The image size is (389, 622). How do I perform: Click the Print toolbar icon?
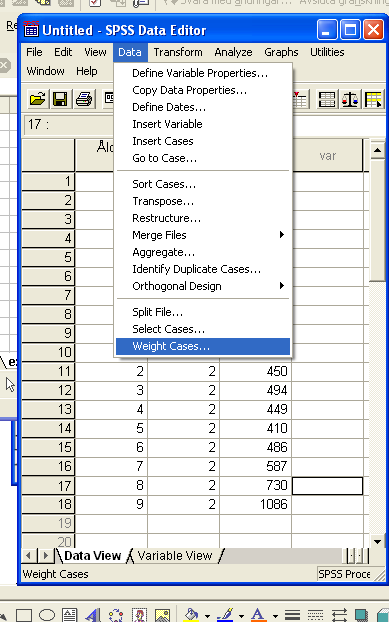click(x=84, y=99)
